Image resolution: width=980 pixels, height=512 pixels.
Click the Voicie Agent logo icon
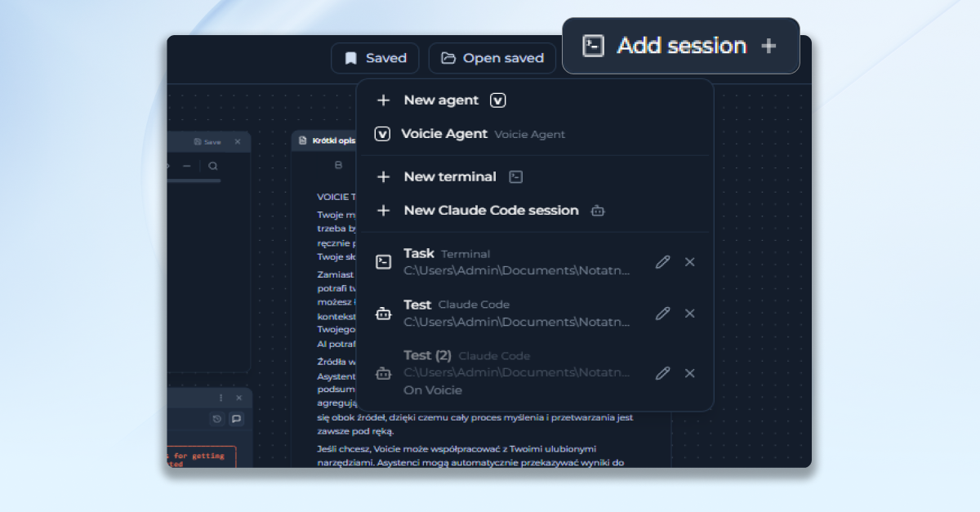tap(382, 134)
